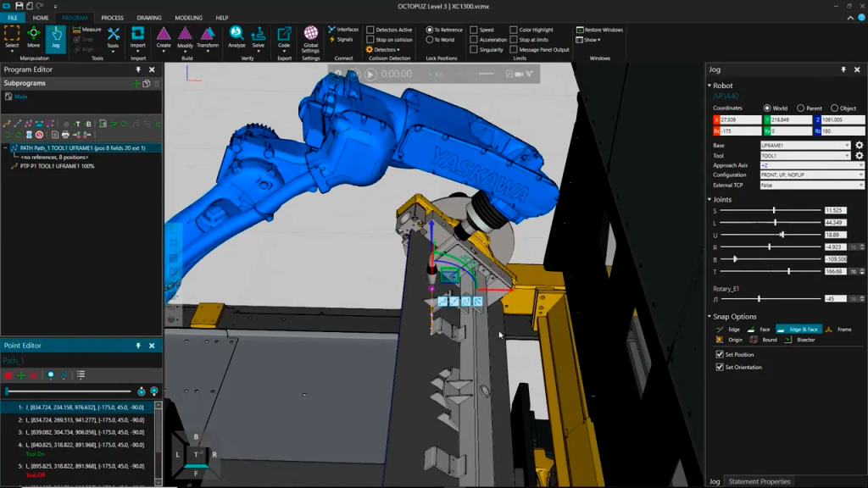Select the Parent coordinates radio button

[800, 108]
